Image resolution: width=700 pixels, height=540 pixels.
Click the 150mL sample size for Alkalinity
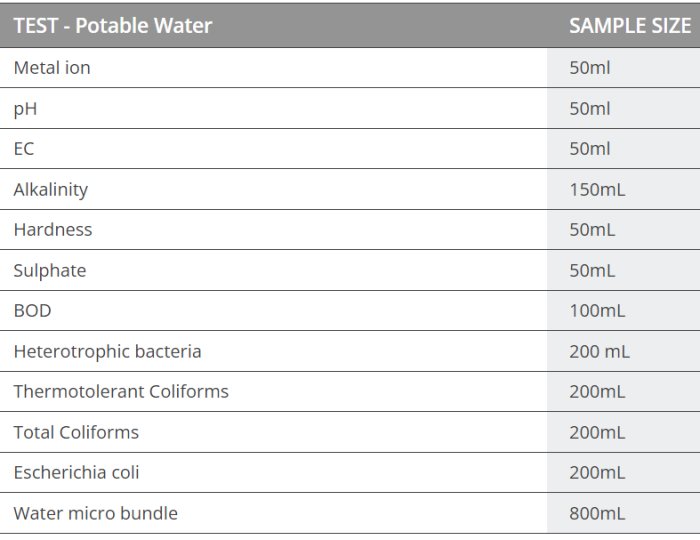[x=597, y=189]
